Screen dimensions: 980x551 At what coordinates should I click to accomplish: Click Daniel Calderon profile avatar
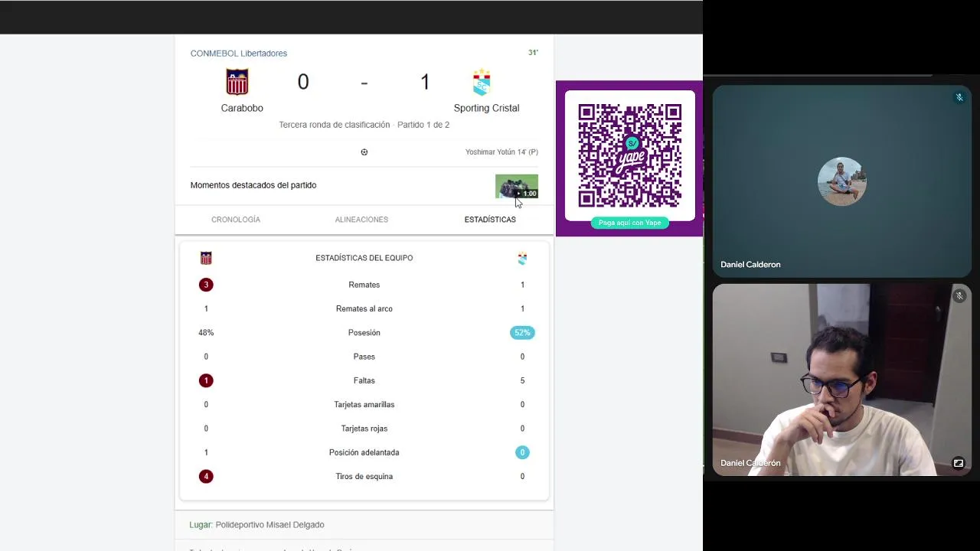[841, 181]
